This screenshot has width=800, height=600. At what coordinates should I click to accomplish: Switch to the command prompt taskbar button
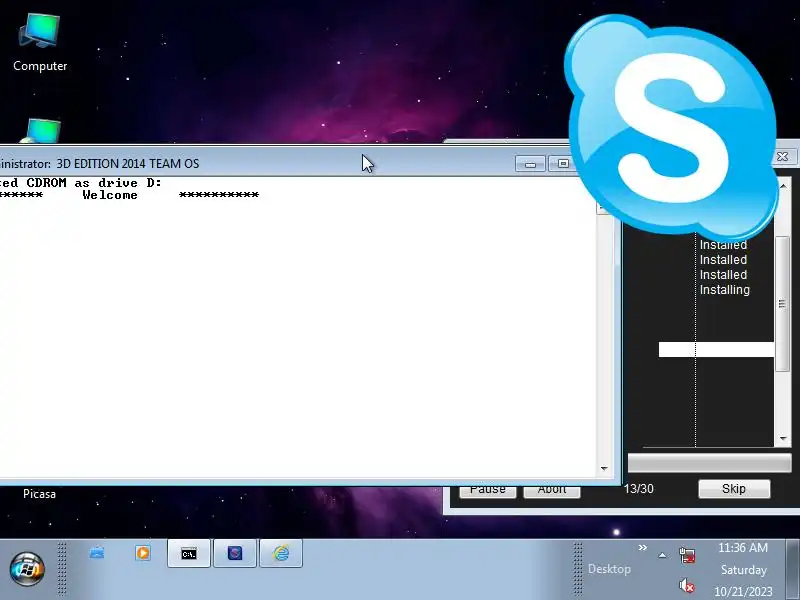(x=189, y=554)
